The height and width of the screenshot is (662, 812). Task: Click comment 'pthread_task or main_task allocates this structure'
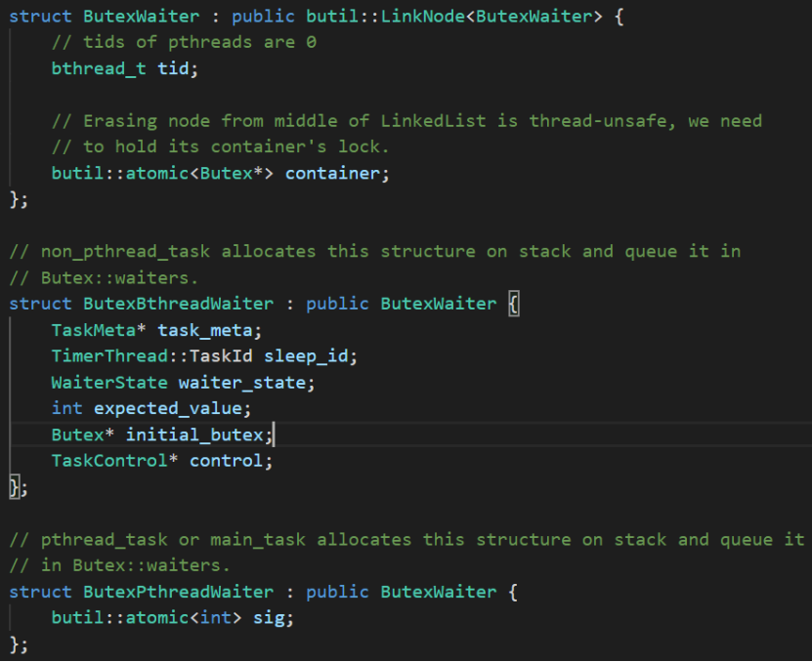click(x=406, y=540)
